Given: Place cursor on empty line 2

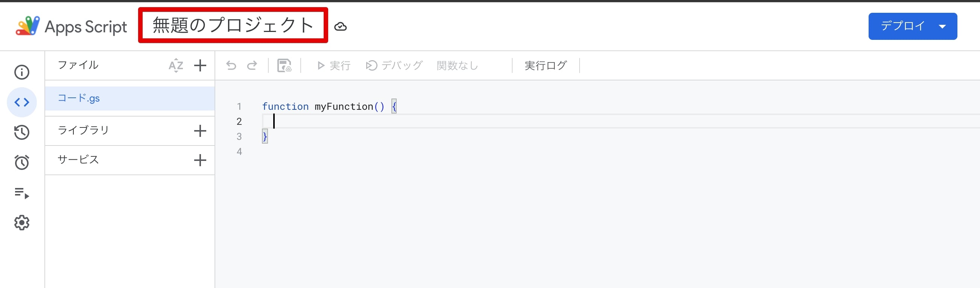Looking at the screenshot, I should pos(620,121).
